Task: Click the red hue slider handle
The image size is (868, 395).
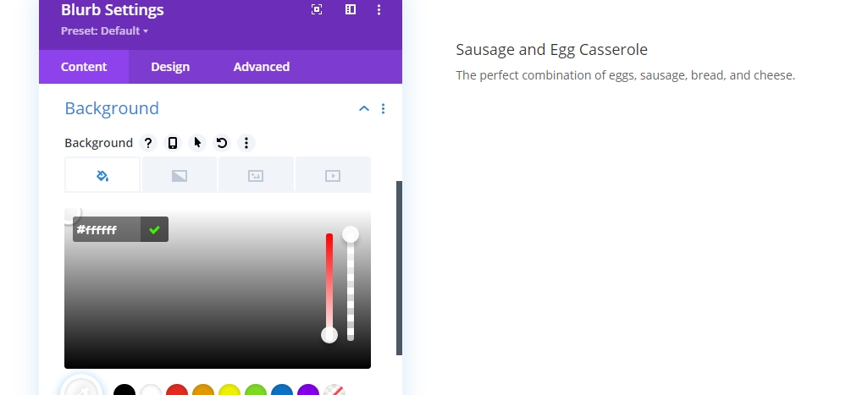Action: [329, 335]
